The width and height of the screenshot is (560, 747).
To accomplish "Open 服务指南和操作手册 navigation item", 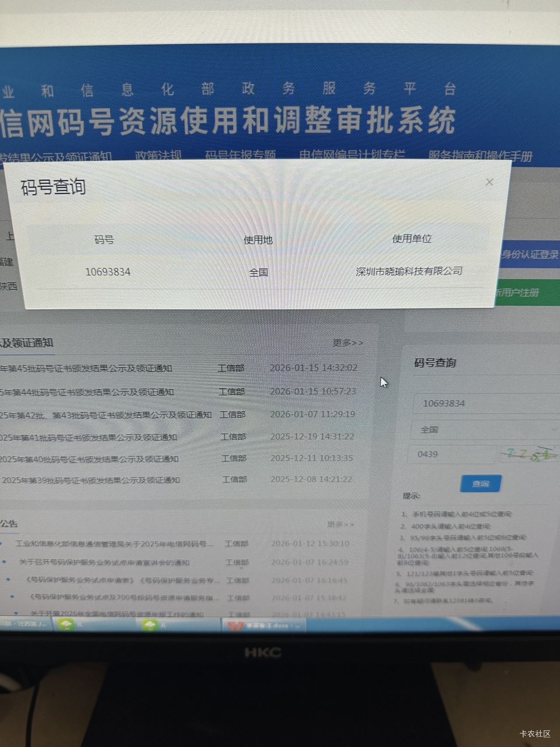I will (x=480, y=156).
